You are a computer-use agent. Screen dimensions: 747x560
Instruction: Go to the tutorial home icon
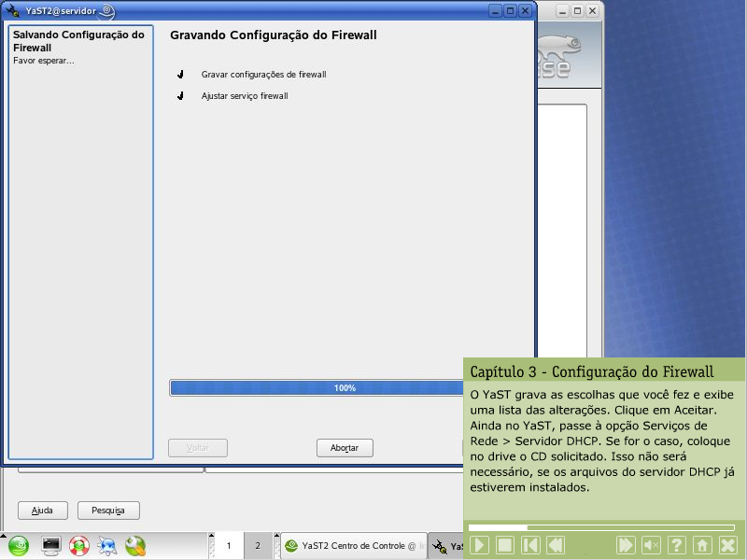[x=702, y=545]
